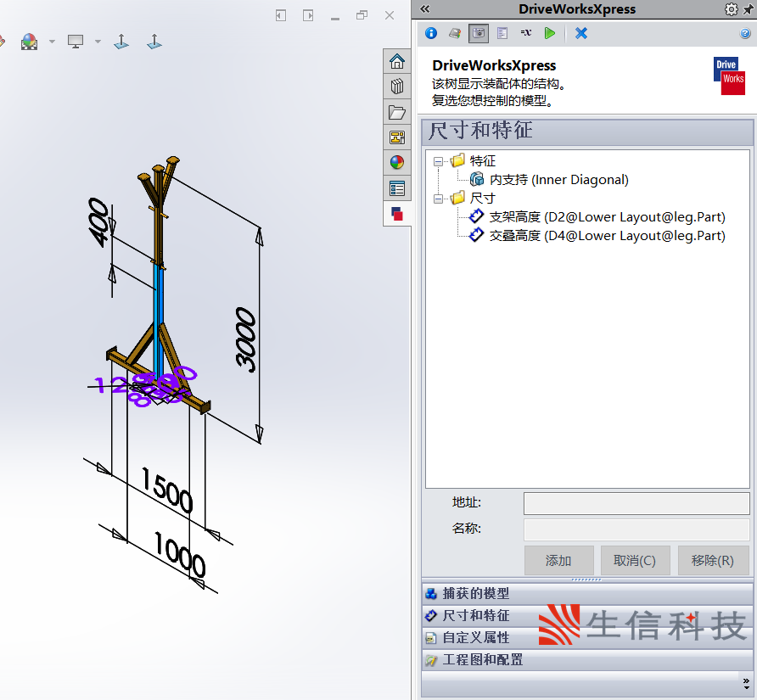Click the DriveWorksXpress info (welcome) icon
757x700 pixels.
point(431,33)
